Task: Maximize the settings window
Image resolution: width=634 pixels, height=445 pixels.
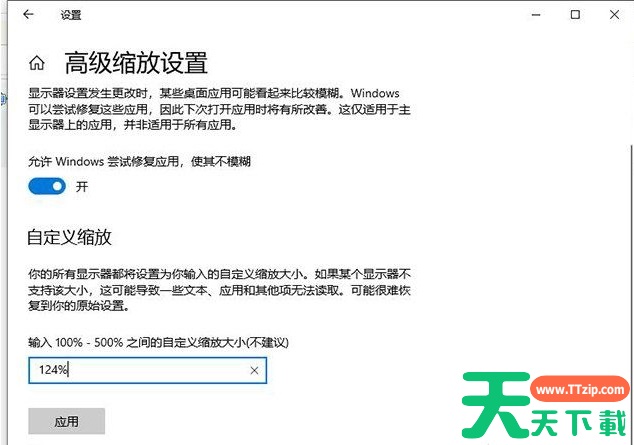Action: click(x=575, y=15)
